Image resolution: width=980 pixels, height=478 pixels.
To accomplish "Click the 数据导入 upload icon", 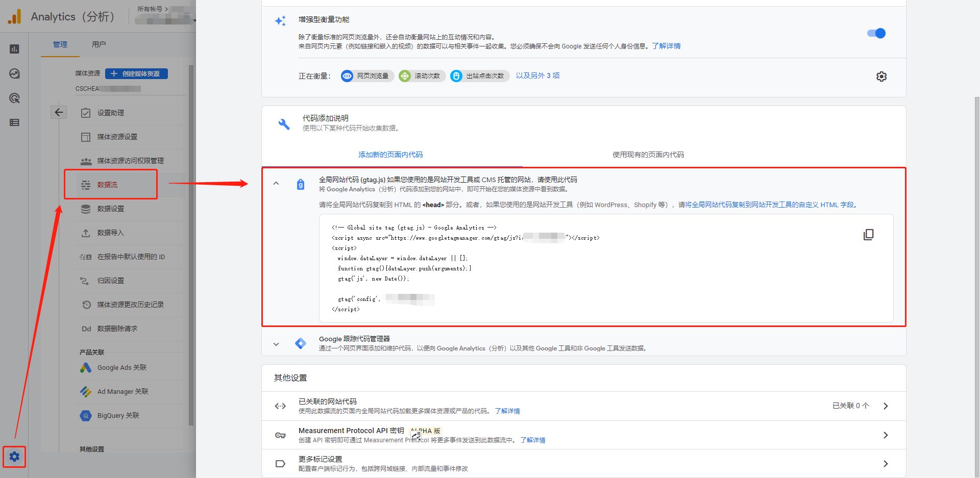I will tap(86, 233).
